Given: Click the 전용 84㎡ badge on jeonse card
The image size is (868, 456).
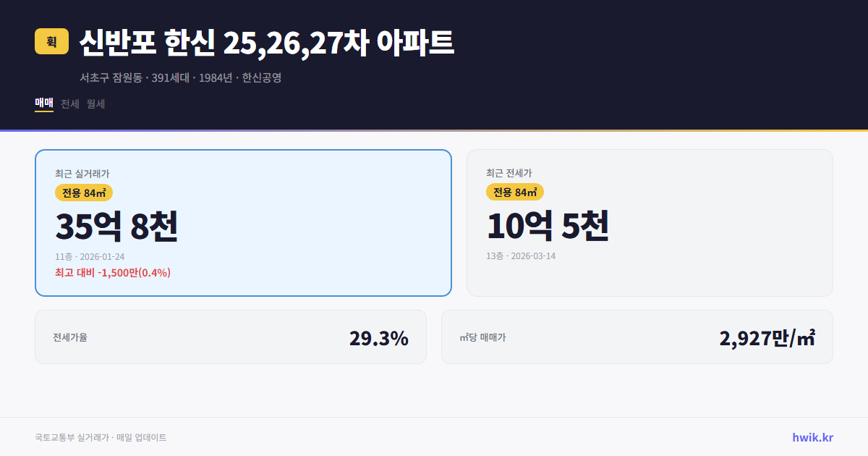Looking at the screenshot, I should click(x=515, y=193).
